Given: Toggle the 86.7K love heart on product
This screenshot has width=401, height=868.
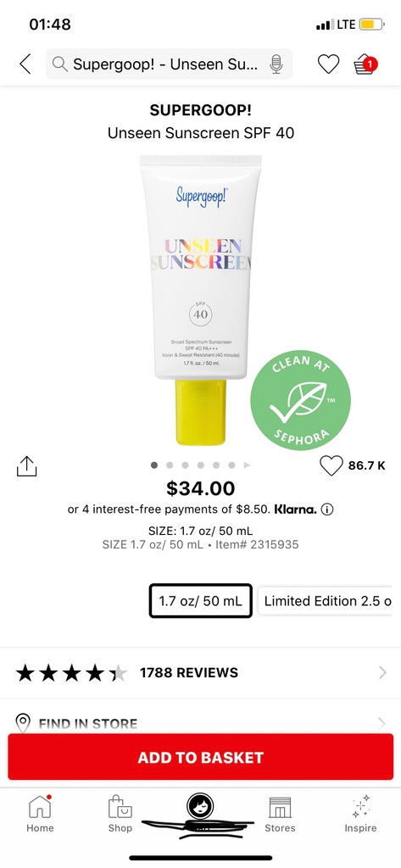Looking at the screenshot, I should 331,465.
